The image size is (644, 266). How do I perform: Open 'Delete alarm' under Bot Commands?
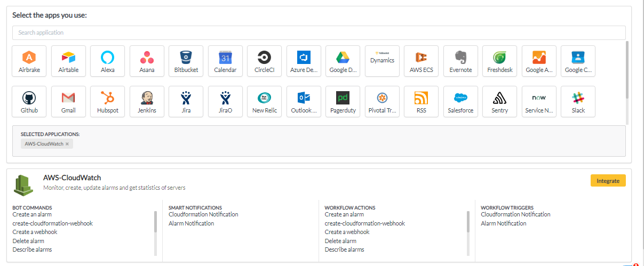pyautogui.click(x=28, y=241)
